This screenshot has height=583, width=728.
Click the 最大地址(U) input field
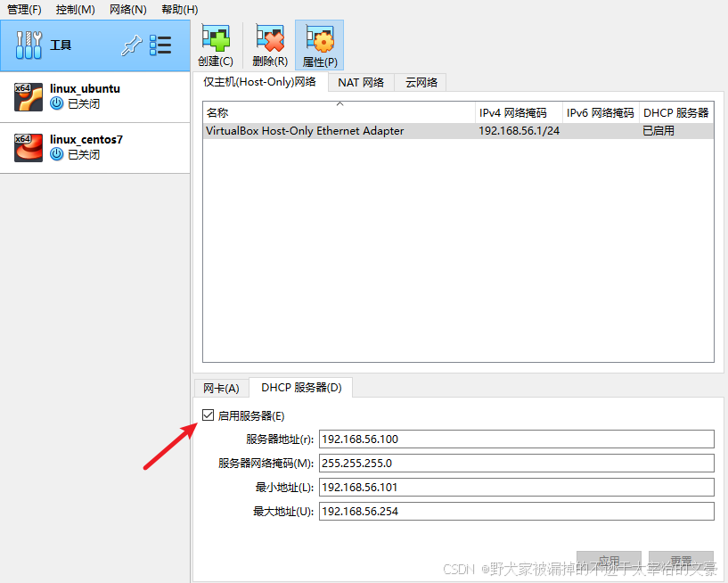517,511
